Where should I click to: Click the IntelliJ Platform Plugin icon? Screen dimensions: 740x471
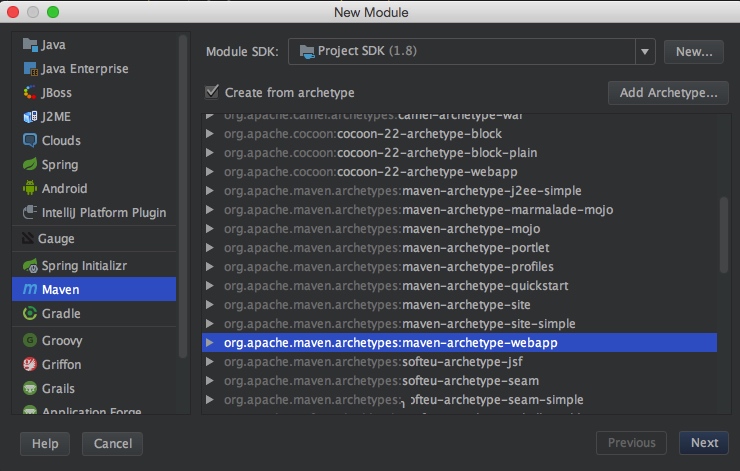30,212
